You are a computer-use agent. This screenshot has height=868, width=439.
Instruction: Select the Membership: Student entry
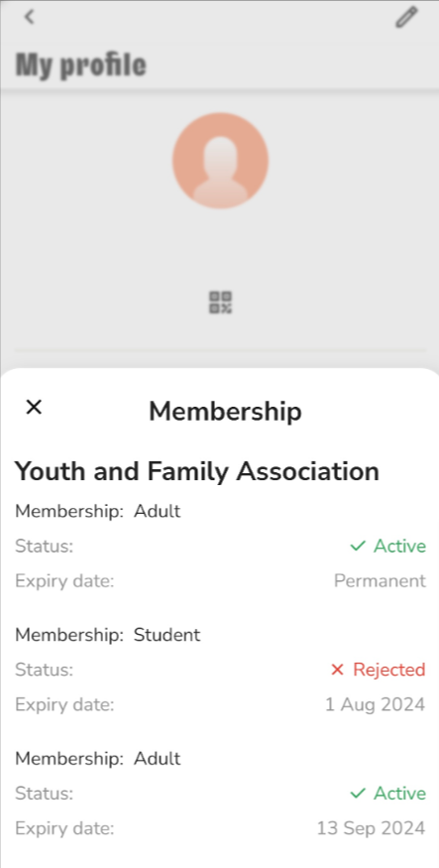pos(108,635)
